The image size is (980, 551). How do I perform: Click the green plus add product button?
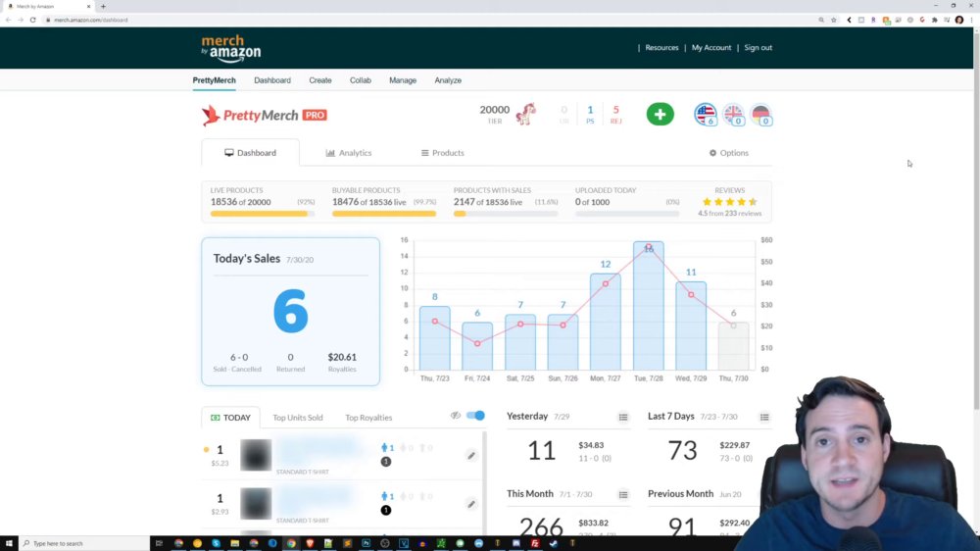(x=660, y=115)
